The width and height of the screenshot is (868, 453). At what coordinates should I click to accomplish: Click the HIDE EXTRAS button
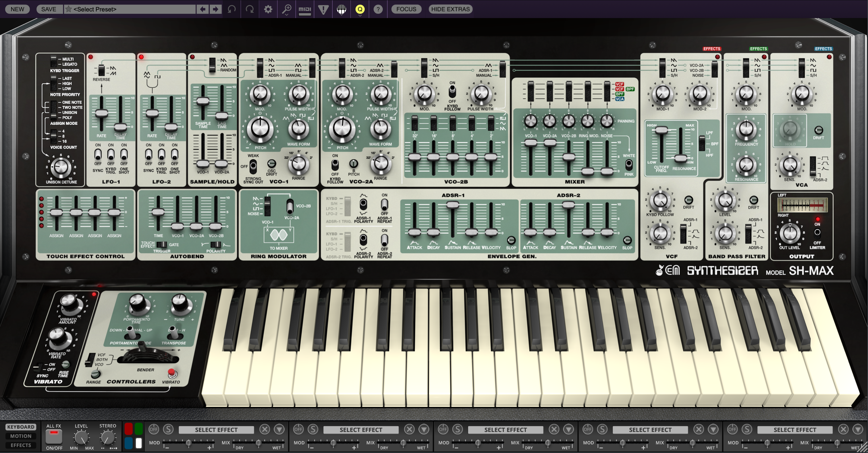450,9
